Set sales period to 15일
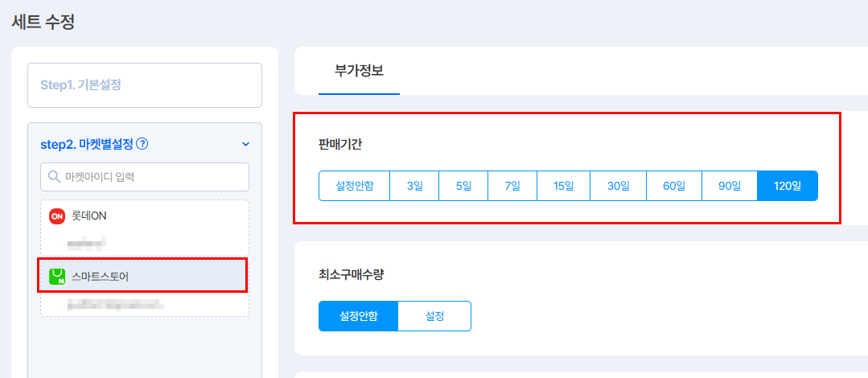This screenshot has width=868, height=378. click(x=563, y=186)
